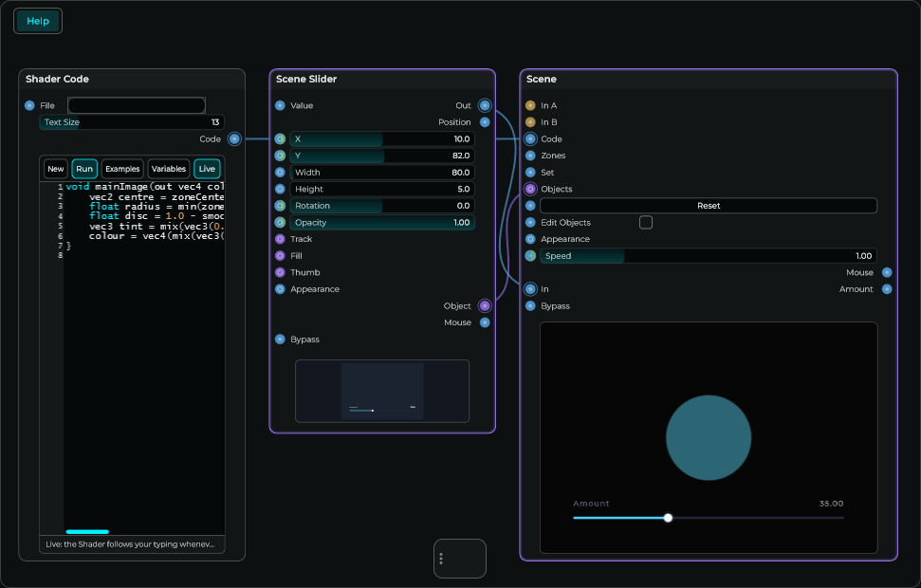This screenshot has height=588, width=921.
Task: Click the X position slider in Scene Slider
Action: (382, 139)
